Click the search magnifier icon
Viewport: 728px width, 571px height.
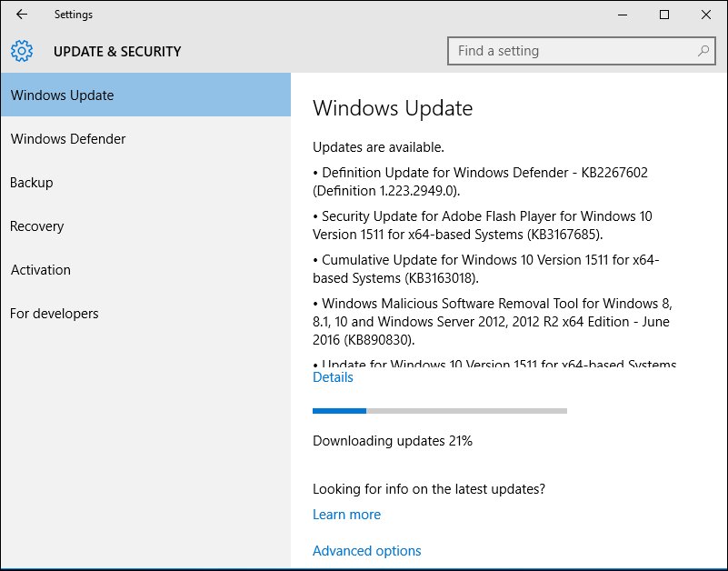click(703, 51)
